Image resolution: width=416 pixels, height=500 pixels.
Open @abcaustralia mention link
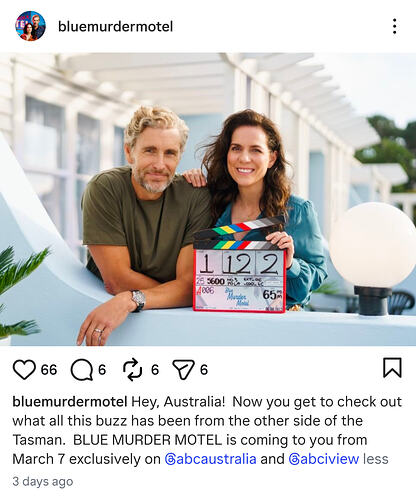pos(211,459)
